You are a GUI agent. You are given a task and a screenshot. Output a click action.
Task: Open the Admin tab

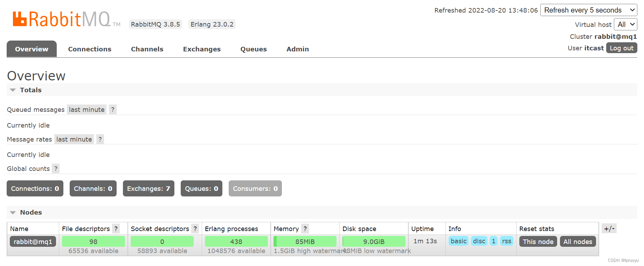click(298, 49)
